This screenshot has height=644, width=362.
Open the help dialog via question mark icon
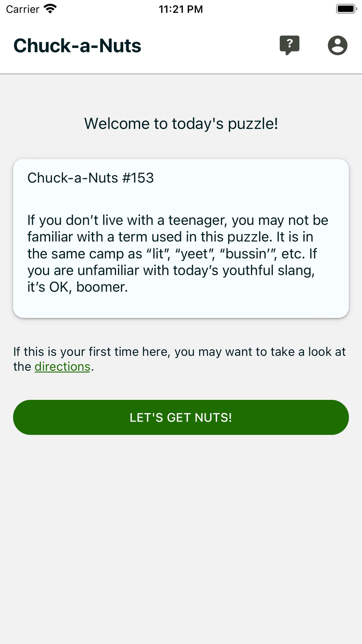coord(290,45)
